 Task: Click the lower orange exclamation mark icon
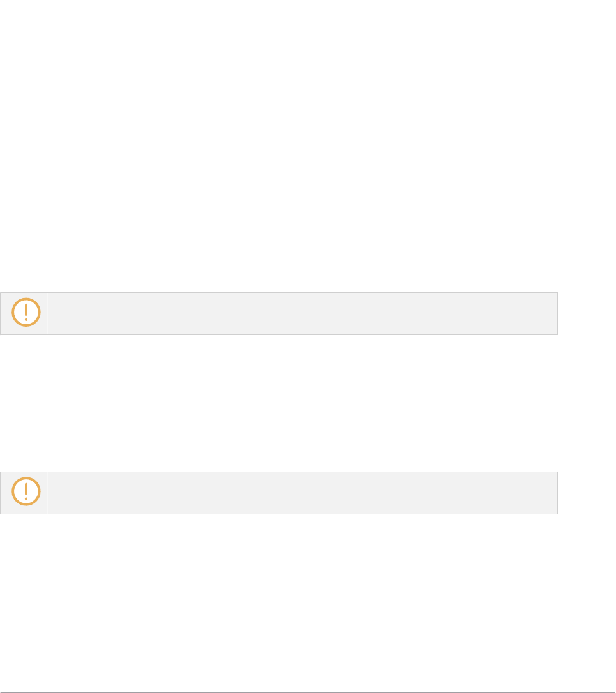(26, 491)
